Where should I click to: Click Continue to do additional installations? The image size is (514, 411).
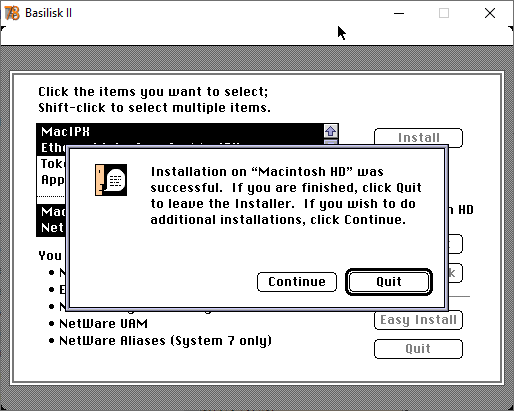click(297, 282)
